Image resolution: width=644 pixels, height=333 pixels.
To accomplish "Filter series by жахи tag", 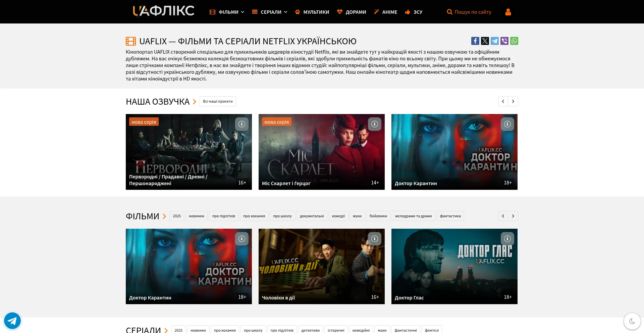I will [382, 330].
